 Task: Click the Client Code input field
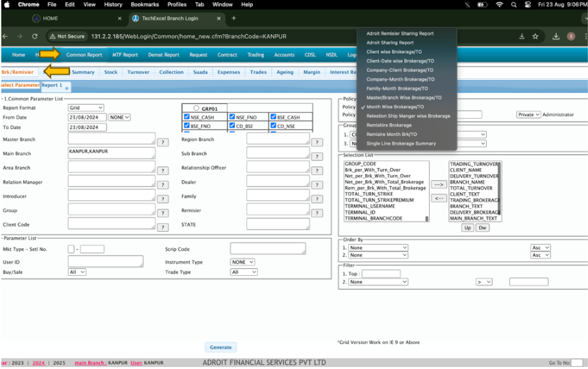pos(111,224)
